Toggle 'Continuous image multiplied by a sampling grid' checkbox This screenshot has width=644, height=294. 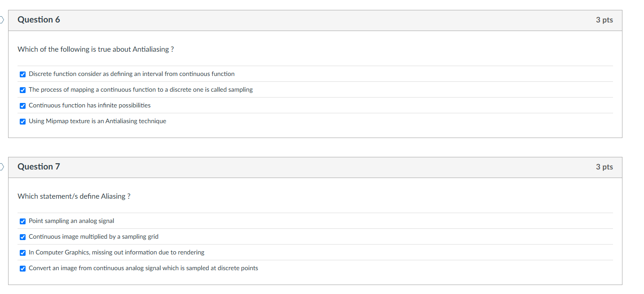pyautogui.click(x=22, y=237)
